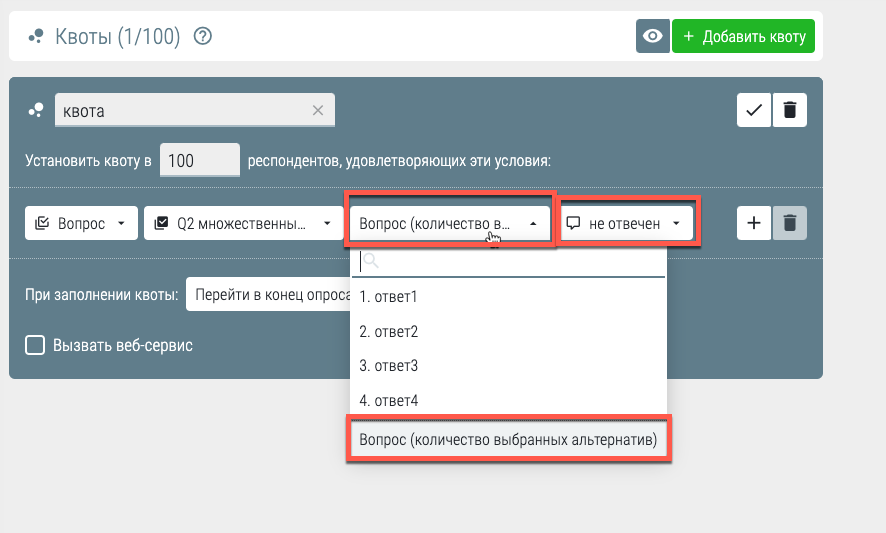Toggle quota visibility with the eye icon
Image resolution: width=886 pixels, height=533 pixels.
653,36
